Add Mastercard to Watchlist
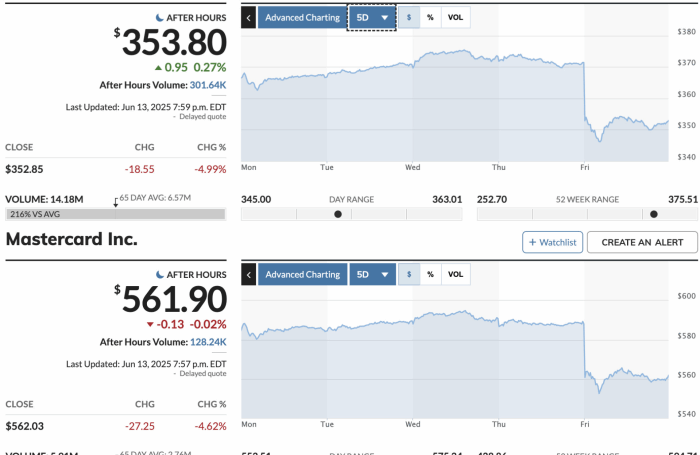The width and height of the screenshot is (700, 455). click(x=553, y=242)
